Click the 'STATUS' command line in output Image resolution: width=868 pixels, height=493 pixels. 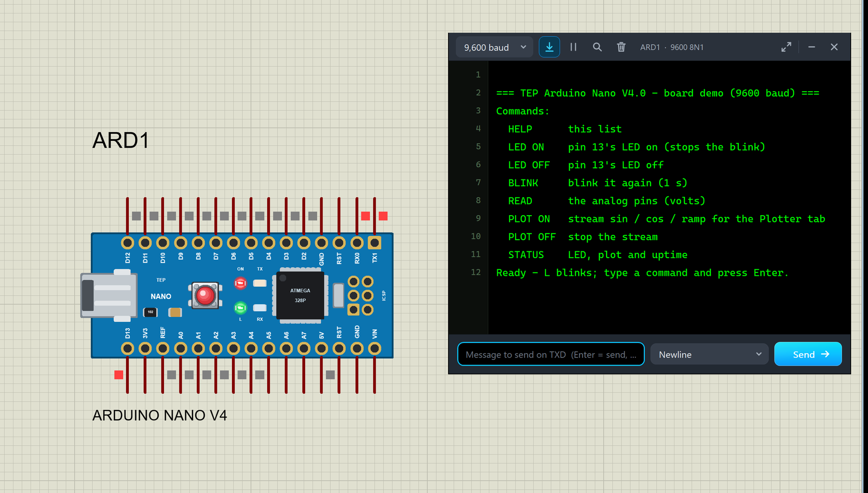point(598,255)
